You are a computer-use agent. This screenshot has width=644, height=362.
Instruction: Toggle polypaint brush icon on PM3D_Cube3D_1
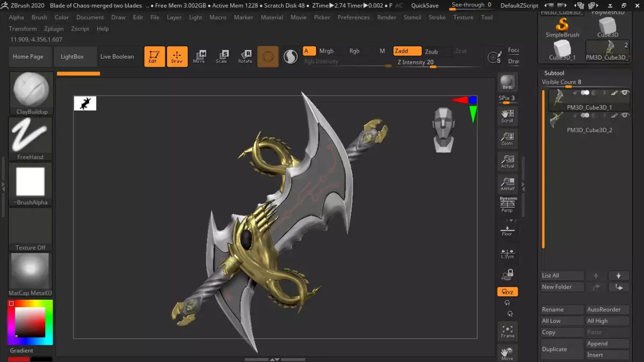614,93
